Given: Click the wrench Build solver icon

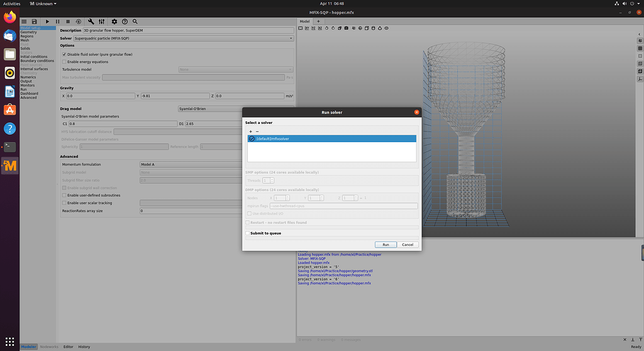Looking at the screenshot, I should click(91, 21).
